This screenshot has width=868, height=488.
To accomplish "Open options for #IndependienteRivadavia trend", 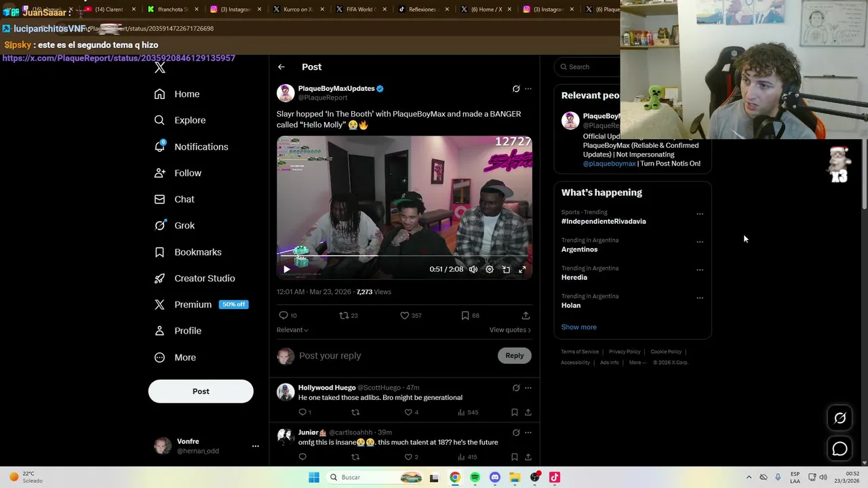I will tap(700, 214).
